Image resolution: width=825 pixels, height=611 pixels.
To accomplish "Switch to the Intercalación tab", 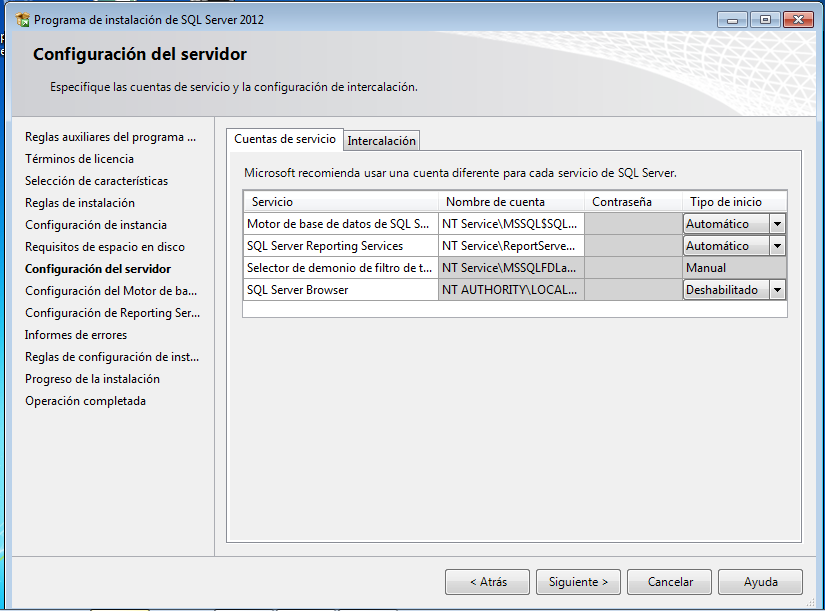I will tap(381, 140).
